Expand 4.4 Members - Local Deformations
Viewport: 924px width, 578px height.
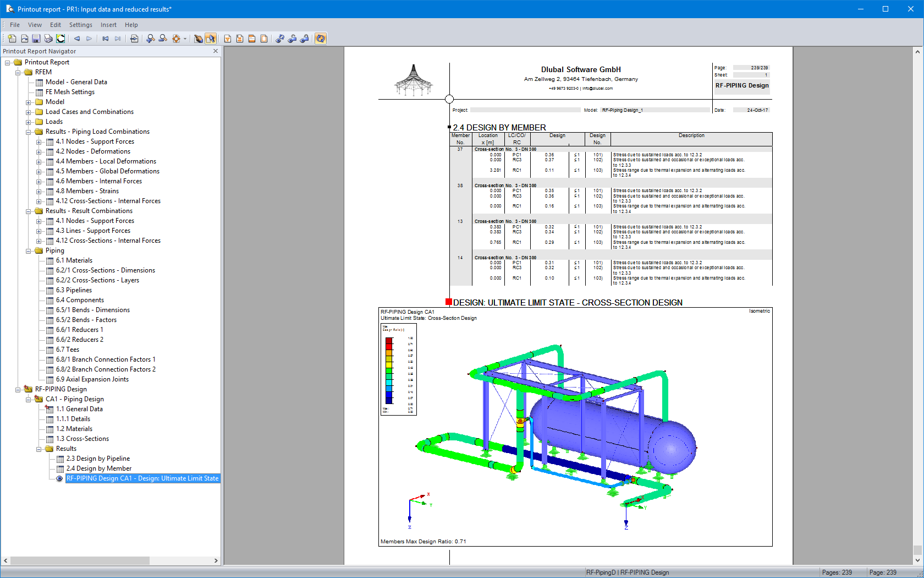click(39, 161)
